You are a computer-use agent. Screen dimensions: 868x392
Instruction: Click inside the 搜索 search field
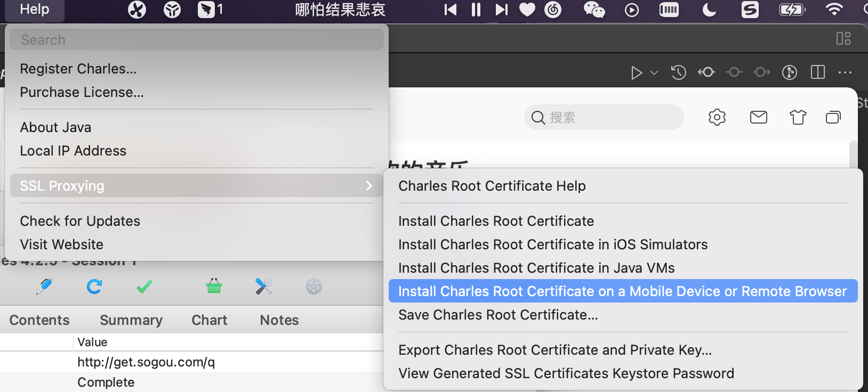click(x=604, y=117)
